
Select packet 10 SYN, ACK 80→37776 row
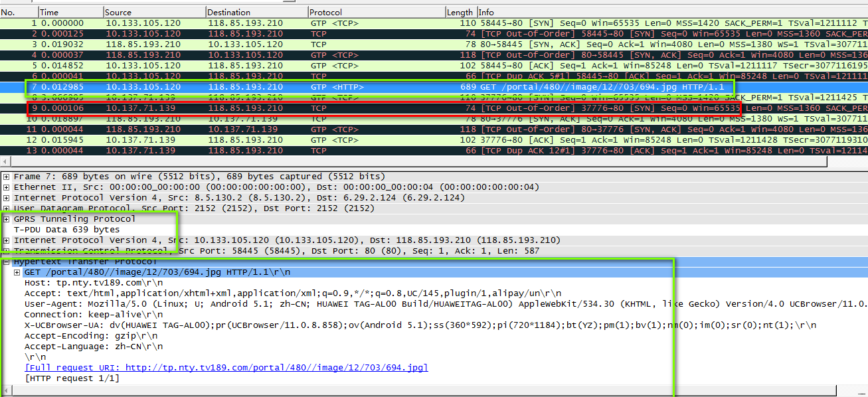[434, 119]
